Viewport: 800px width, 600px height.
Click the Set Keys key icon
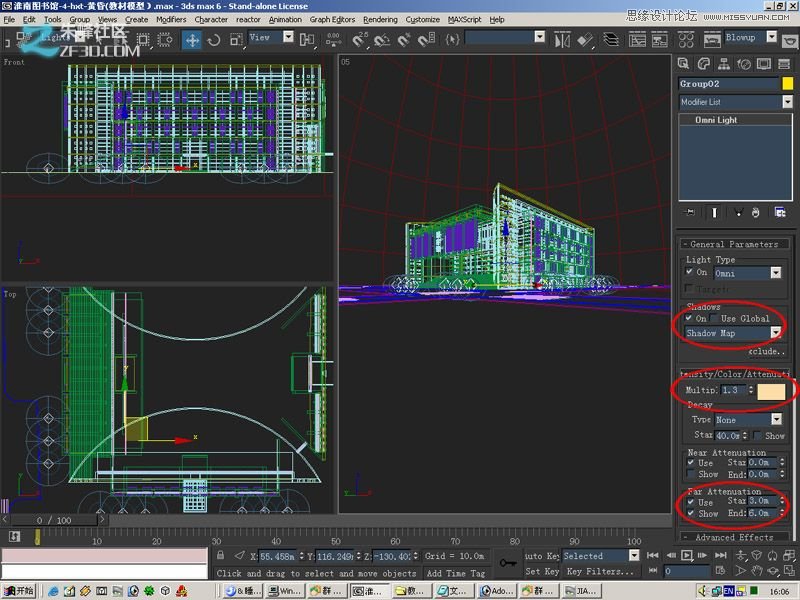tap(507, 563)
